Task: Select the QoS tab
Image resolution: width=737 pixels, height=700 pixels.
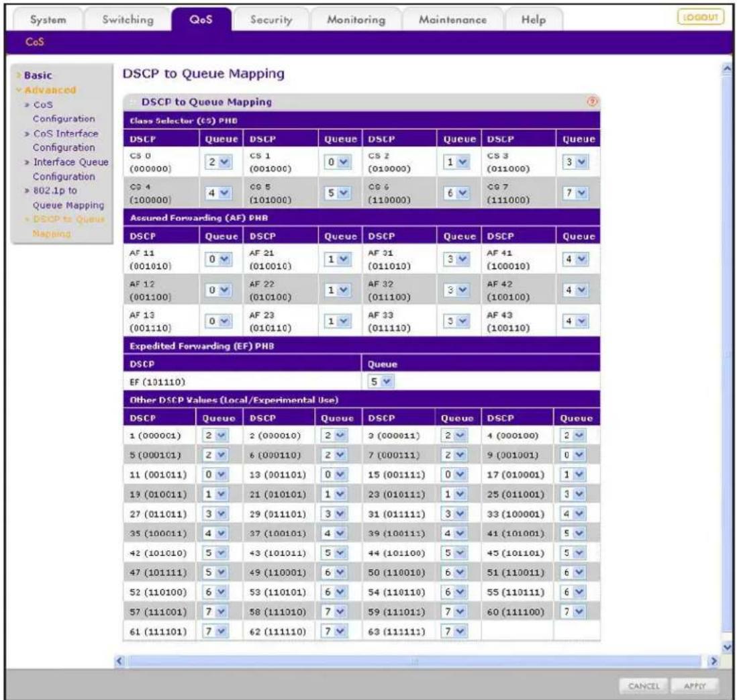Action: (201, 19)
